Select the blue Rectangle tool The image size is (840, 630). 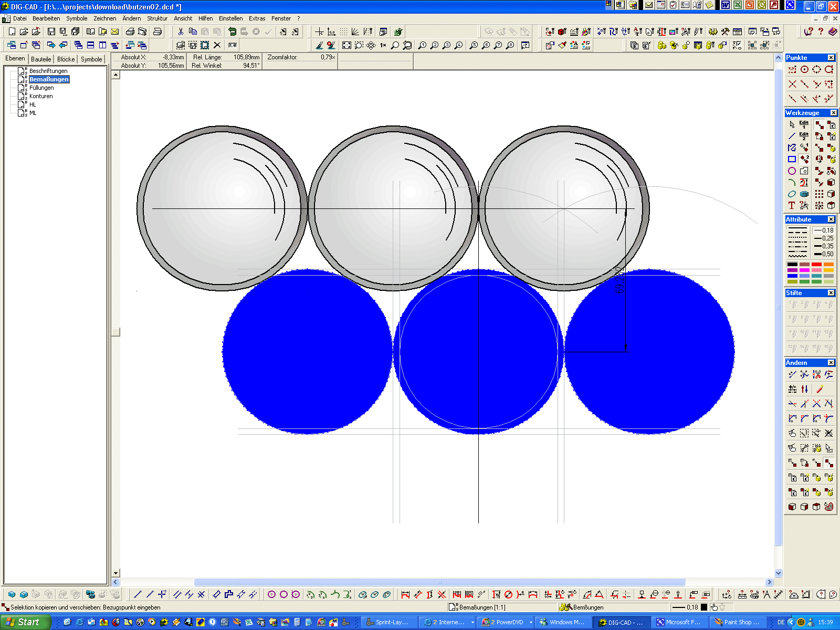(x=792, y=159)
